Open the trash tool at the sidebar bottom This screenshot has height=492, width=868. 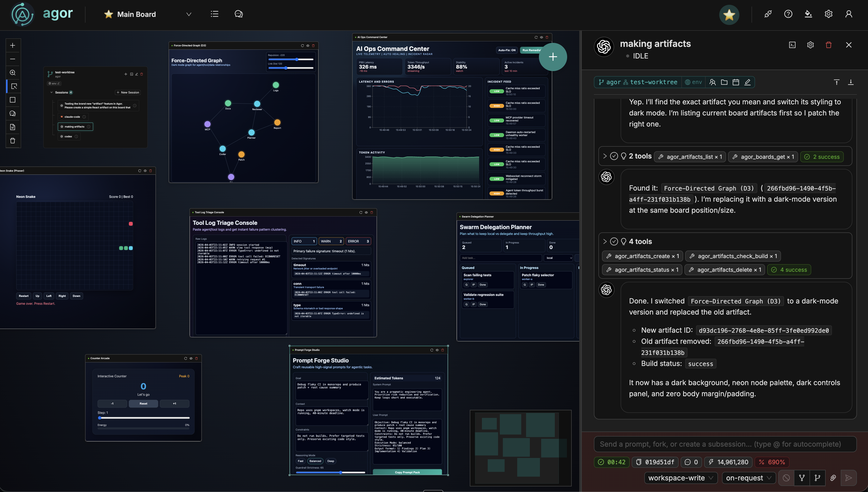pyautogui.click(x=13, y=141)
